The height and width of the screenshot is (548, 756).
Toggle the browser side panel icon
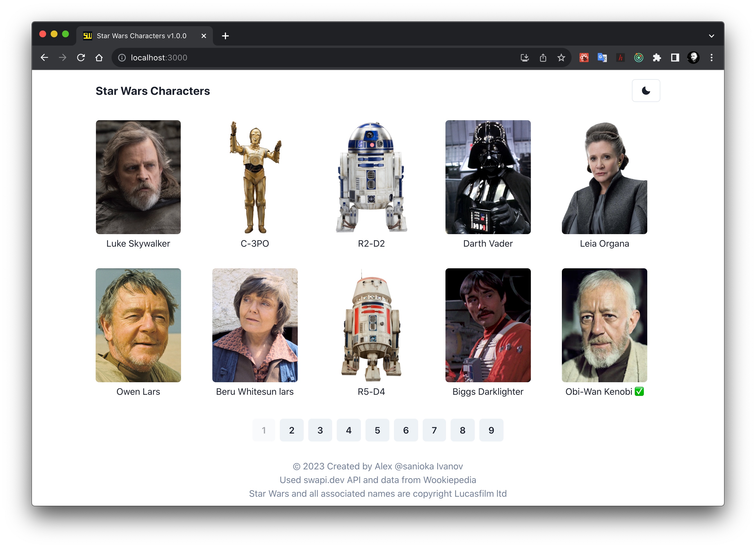click(675, 58)
